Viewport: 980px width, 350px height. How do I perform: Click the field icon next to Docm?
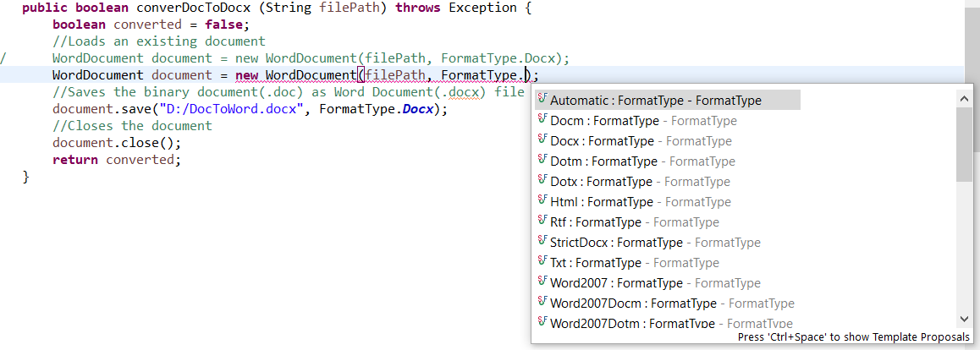click(542, 119)
